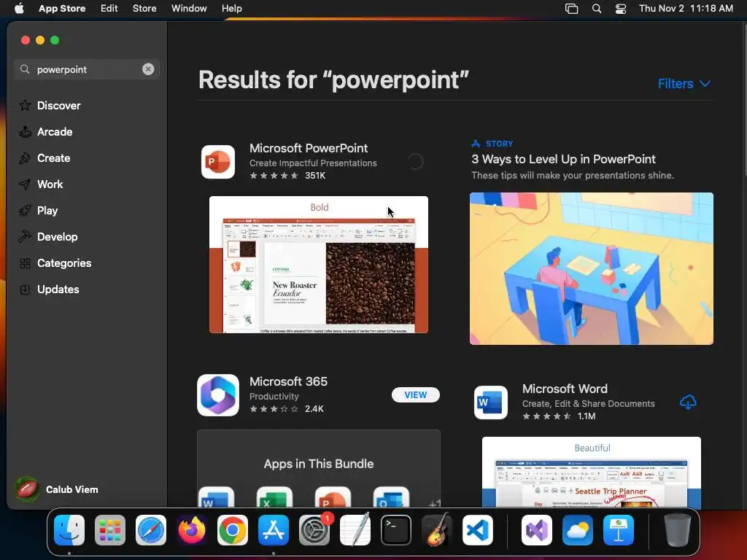Screen dimensions: 747x560
Task: Click the App Store icon in the Dock
Action: tap(274, 530)
